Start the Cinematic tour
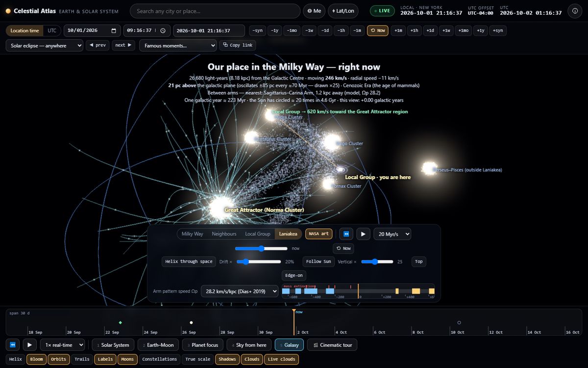 [333, 345]
